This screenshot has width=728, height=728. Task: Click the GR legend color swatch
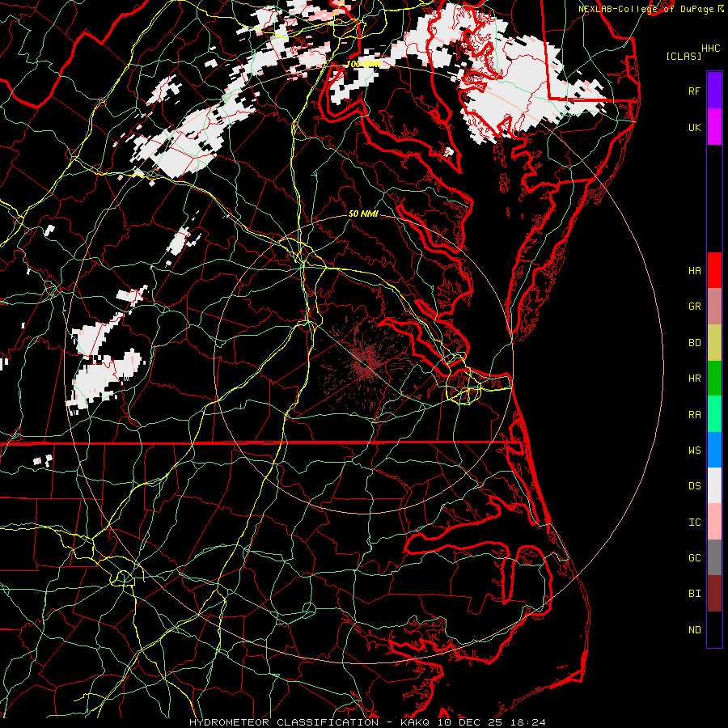(714, 307)
